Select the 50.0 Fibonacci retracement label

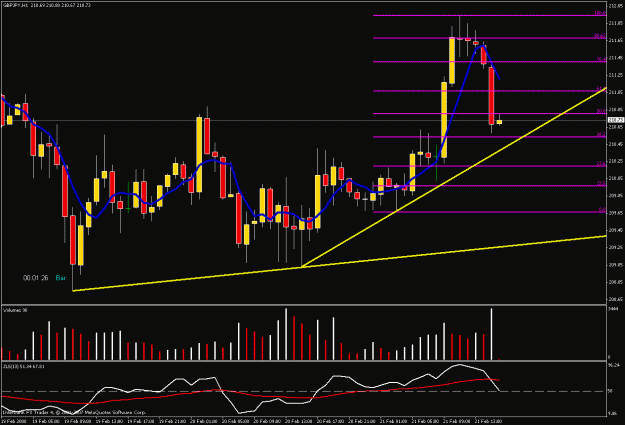[601, 111]
